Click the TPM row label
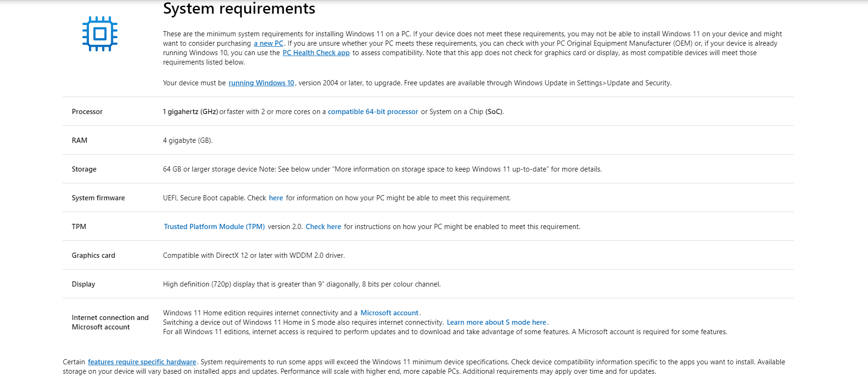Screen dimensions: 868x386 tap(79, 227)
